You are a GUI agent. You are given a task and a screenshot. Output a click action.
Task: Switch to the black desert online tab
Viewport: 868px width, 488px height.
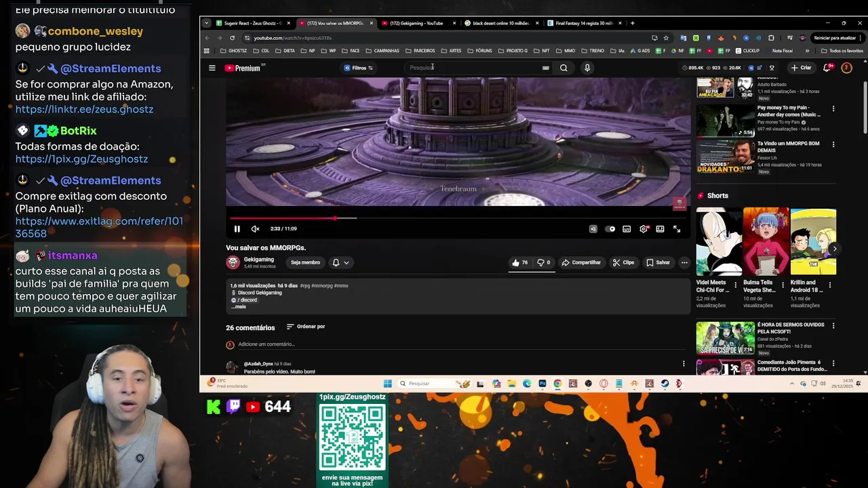501,23
